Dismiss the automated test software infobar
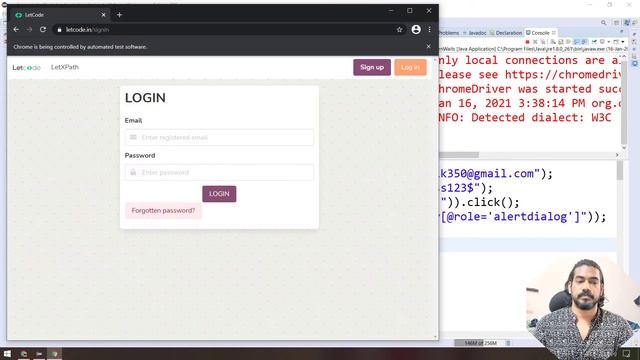 (x=428, y=47)
